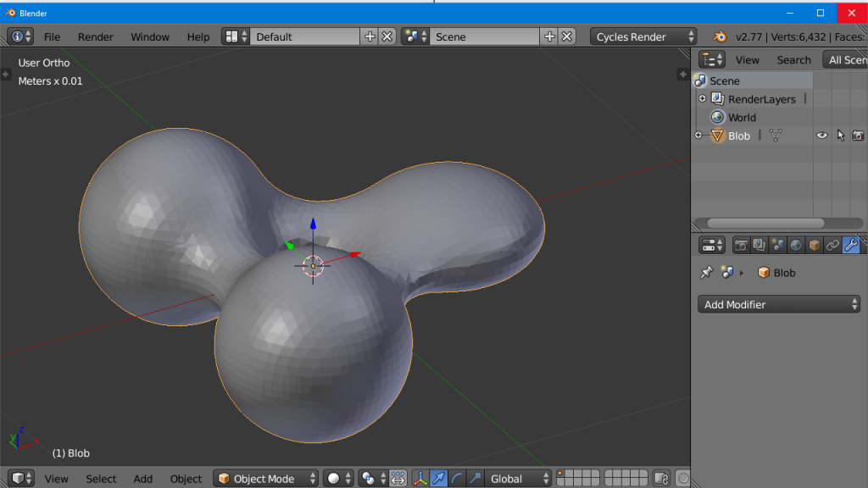Open the World properties tab (globe icon)
Image resolution: width=868 pixels, height=488 pixels.
click(796, 245)
